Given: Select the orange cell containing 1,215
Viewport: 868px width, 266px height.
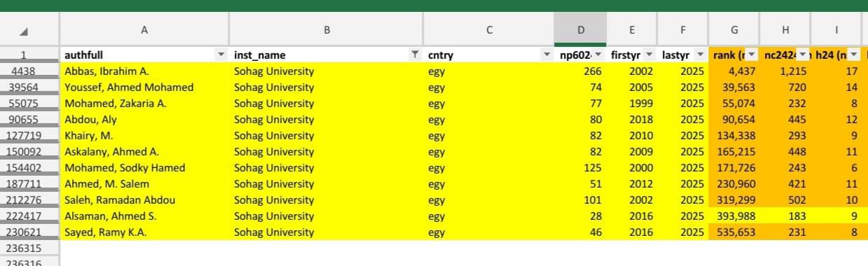Looking at the screenshot, I should tap(785, 71).
